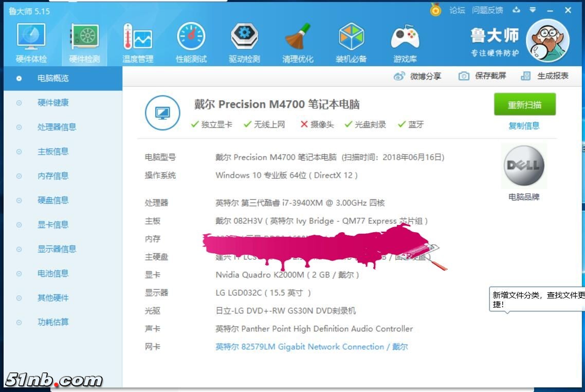Open the 游戏库 game library
The image size is (585, 392).
(405, 41)
